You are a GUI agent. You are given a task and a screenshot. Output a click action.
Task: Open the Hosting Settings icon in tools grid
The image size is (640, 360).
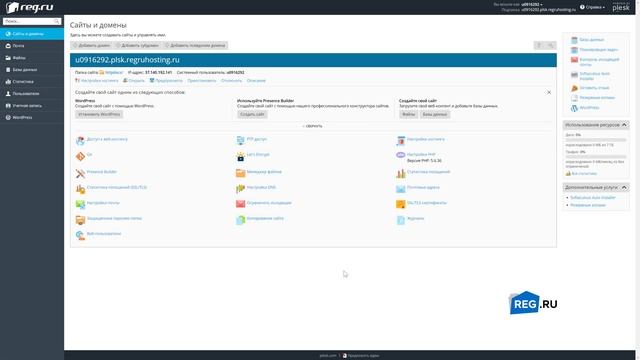click(x=400, y=141)
